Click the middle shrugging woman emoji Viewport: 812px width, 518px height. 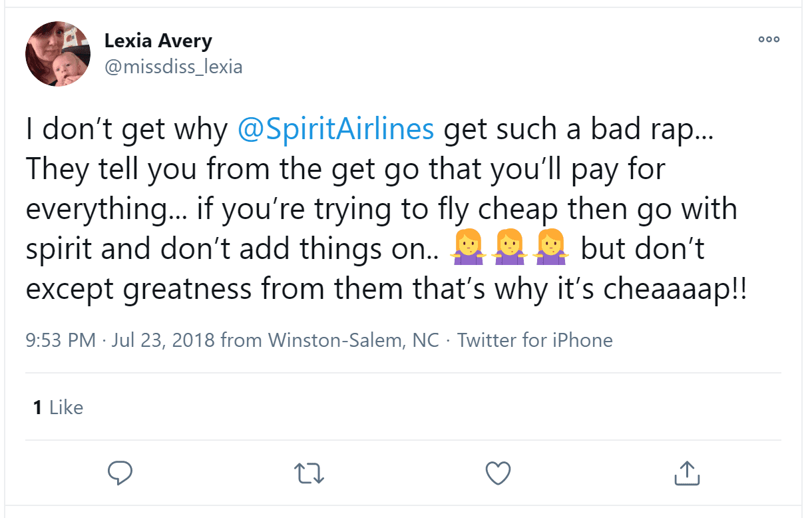point(506,250)
